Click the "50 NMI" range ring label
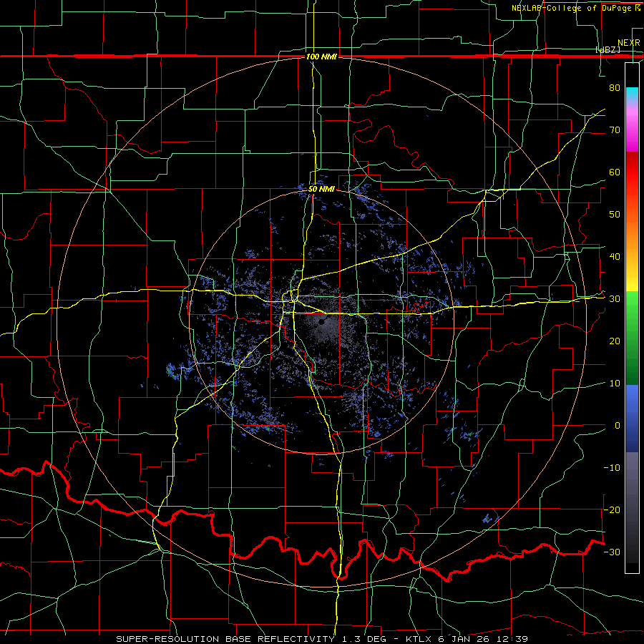 click(x=321, y=190)
